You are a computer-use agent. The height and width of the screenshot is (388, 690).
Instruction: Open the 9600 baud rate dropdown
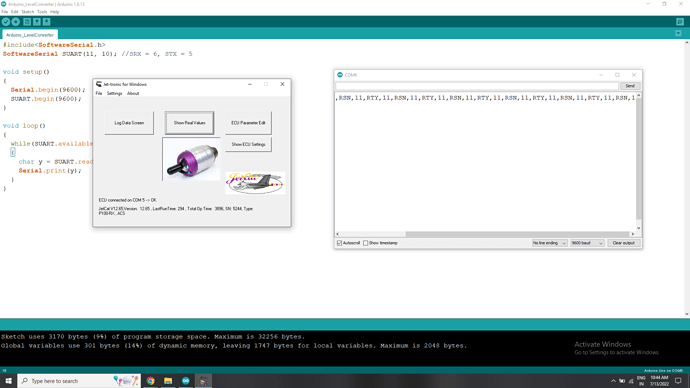click(587, 243)
